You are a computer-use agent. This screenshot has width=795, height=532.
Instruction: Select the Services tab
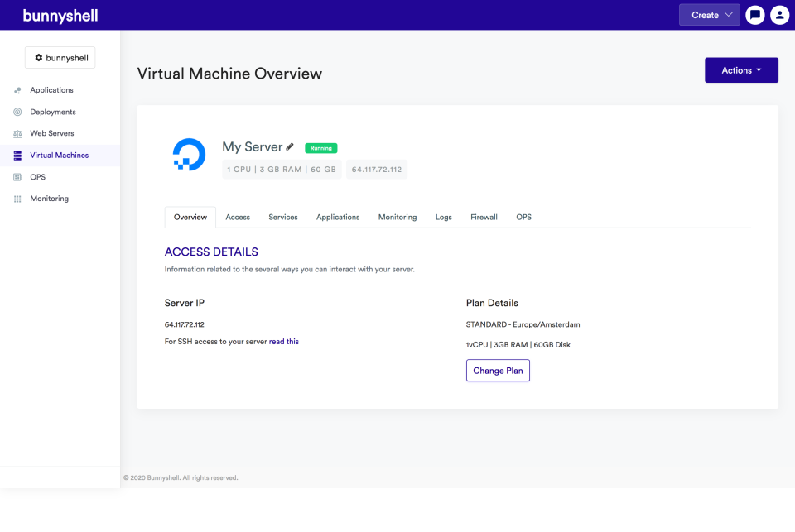(283, 217)
